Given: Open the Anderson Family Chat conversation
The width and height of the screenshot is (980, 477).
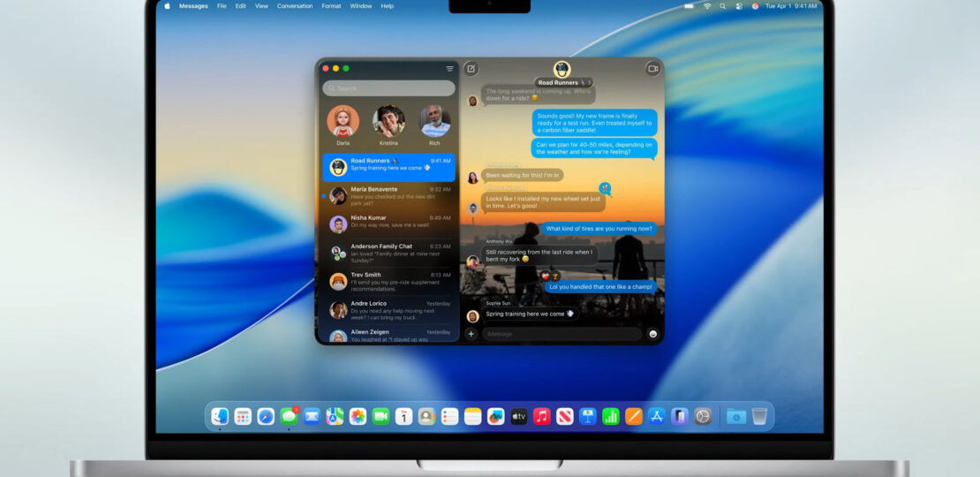Looking at the screenshot, I should (x=388, y=253).
